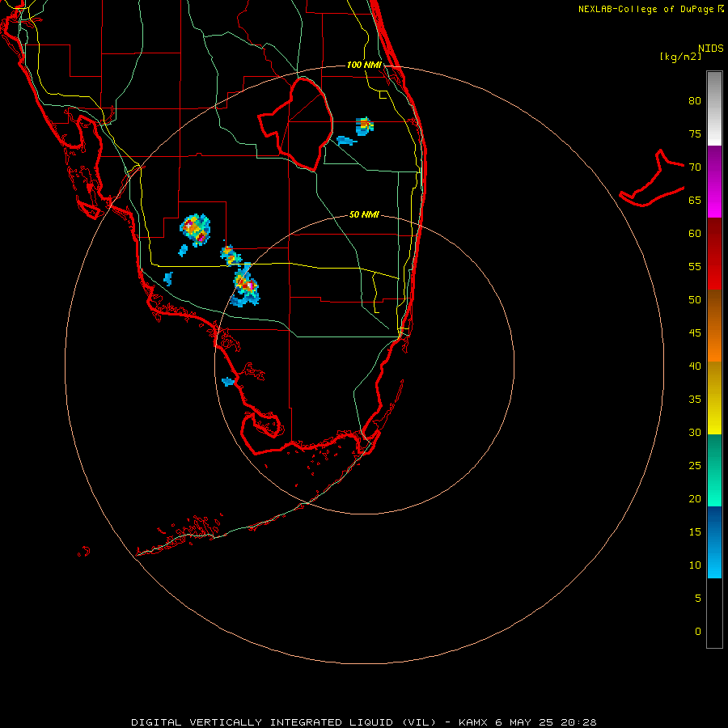Viewport: 728px width, 728px height.
Task: Pick the black bottom segment of the colorbar
Action: [714, 613]
